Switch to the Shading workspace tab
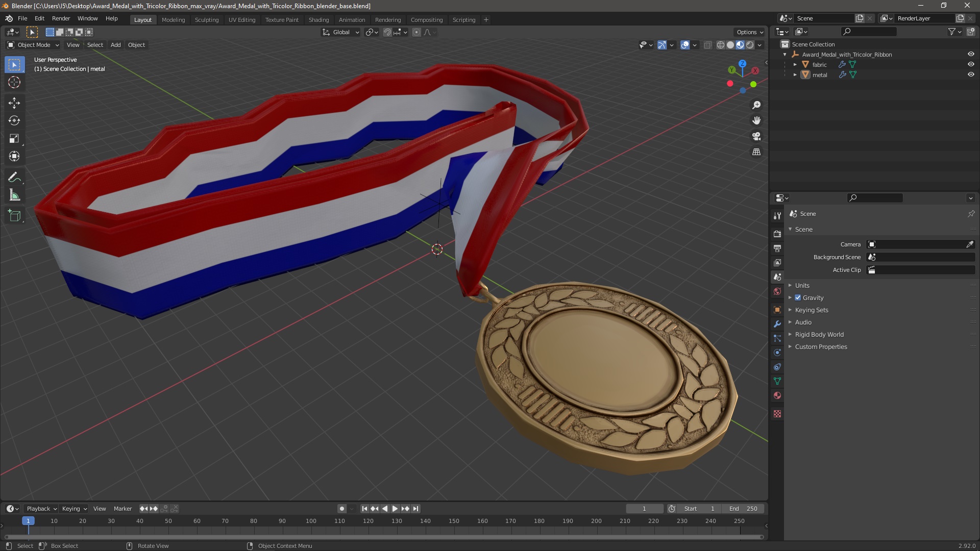 pos(318,20)
